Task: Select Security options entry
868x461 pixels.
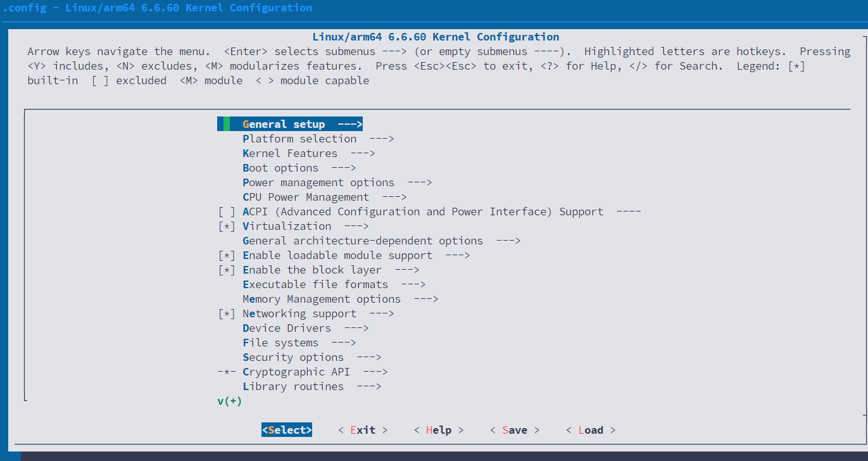Action: point(293,357)
